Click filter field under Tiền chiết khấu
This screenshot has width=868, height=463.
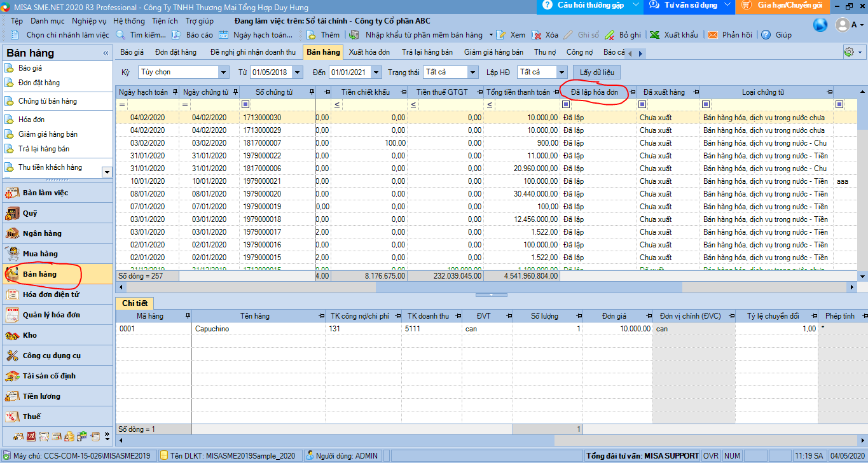[x=375, y=104]
